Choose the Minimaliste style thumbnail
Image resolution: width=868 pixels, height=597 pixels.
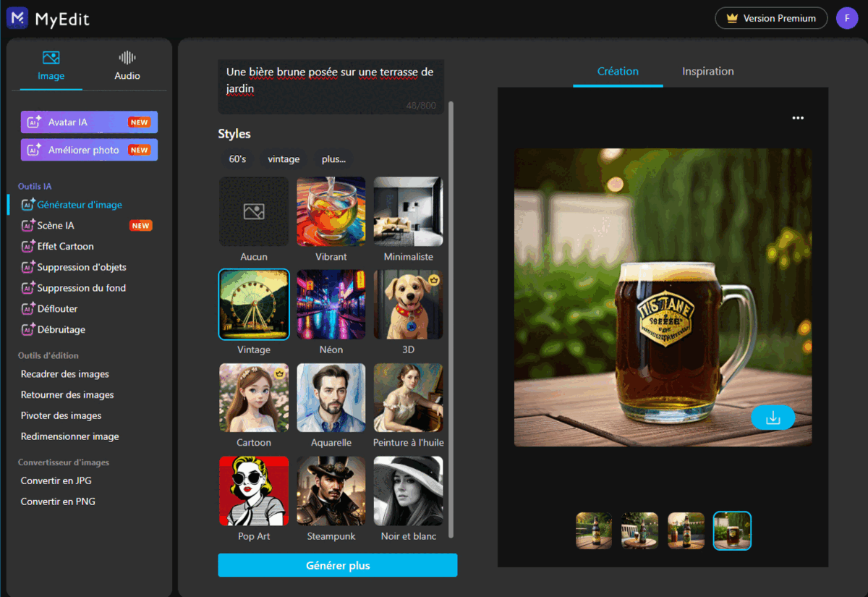(x=409, y=211)
